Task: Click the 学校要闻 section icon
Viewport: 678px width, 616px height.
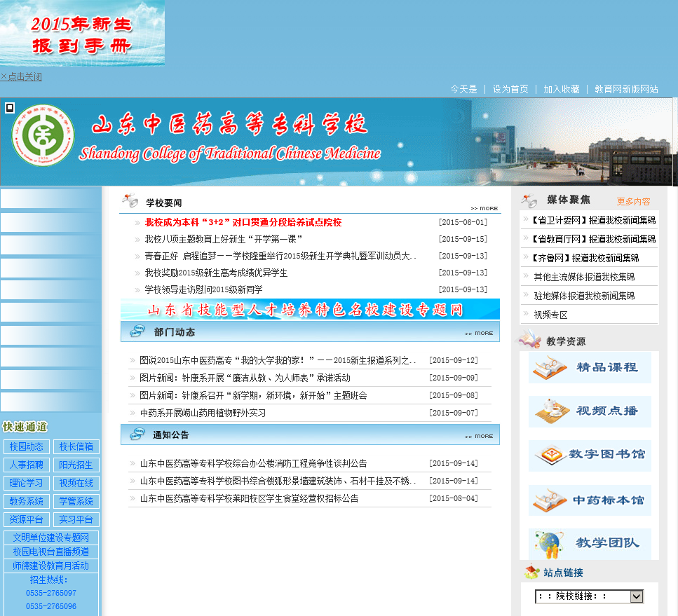Action: tap(130, 201)
